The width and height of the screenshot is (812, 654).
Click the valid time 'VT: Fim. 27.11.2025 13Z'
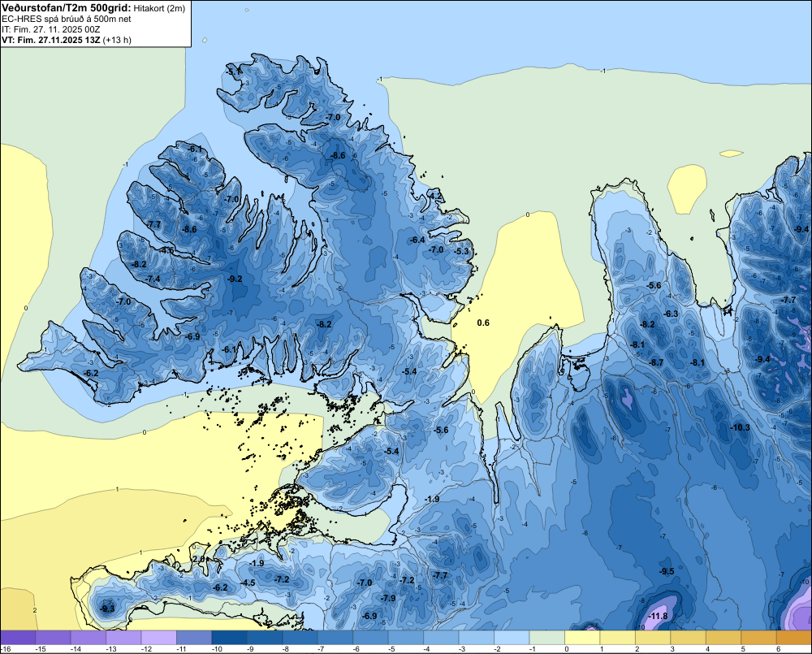pos(51,40)
